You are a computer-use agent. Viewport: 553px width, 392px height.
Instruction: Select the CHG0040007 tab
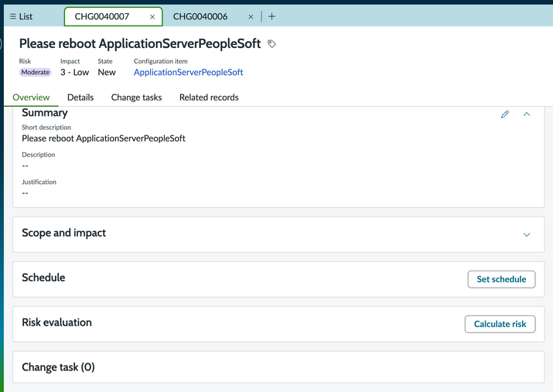pos(101,16)
